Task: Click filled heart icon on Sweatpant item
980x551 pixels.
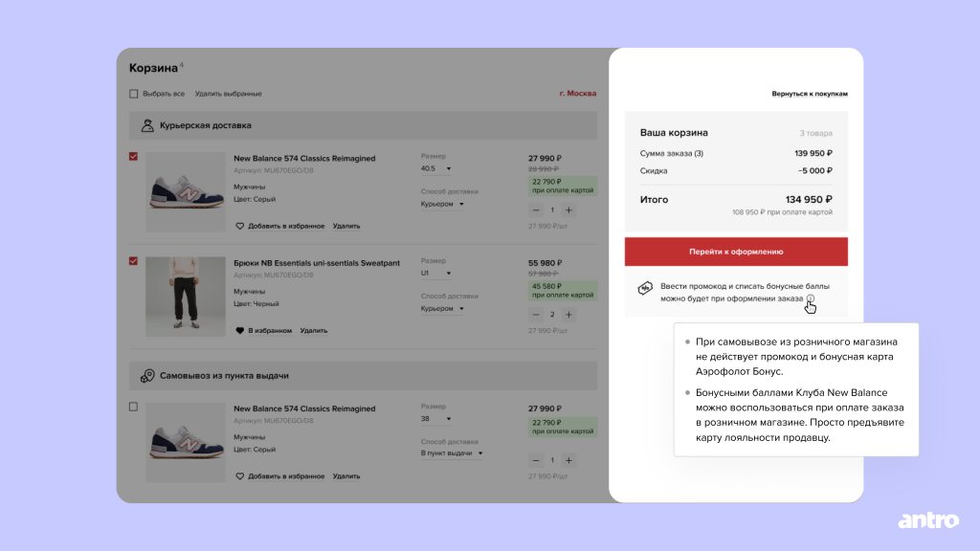Action: pos(240,330)
